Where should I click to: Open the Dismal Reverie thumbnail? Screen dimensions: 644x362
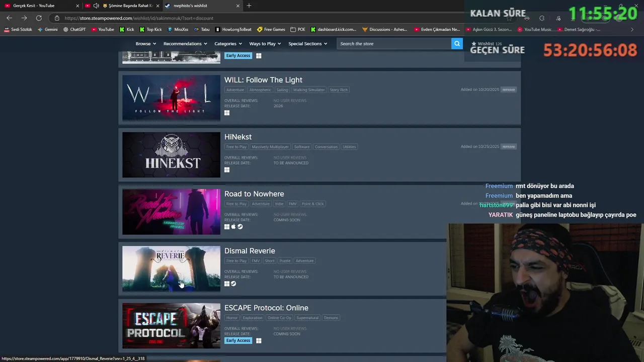coord(171,268)
